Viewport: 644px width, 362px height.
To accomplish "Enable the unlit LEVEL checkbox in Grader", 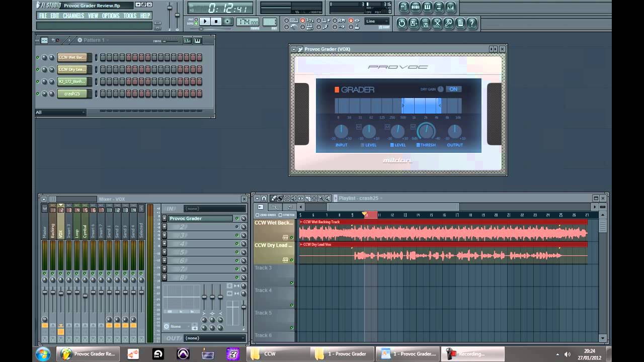I will coord(363,145).
